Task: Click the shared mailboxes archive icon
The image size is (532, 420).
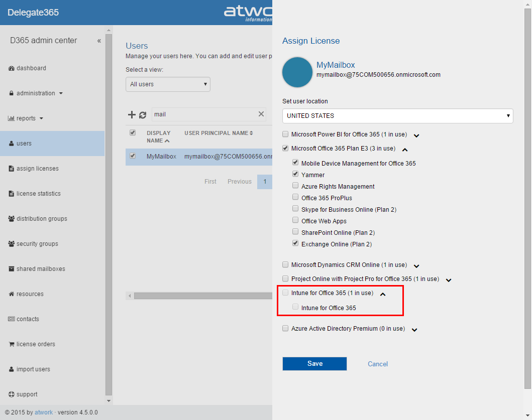Action: (11, 269)
